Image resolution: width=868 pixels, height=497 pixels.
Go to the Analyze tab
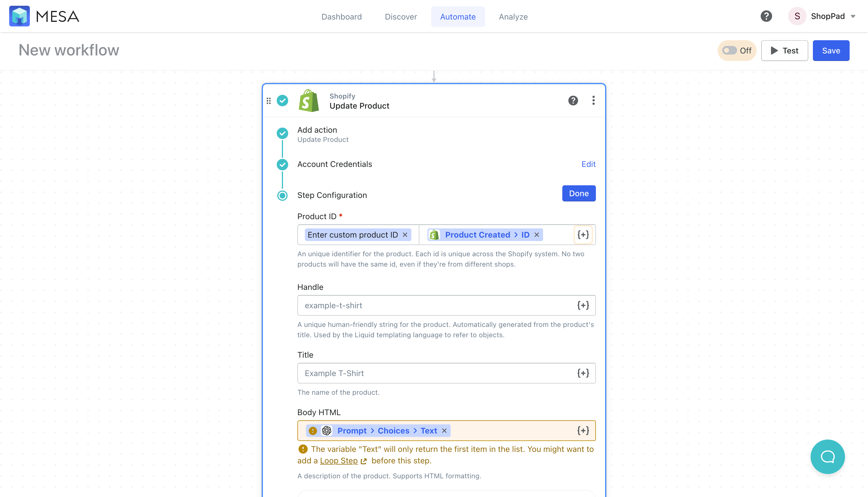[513, 16]
